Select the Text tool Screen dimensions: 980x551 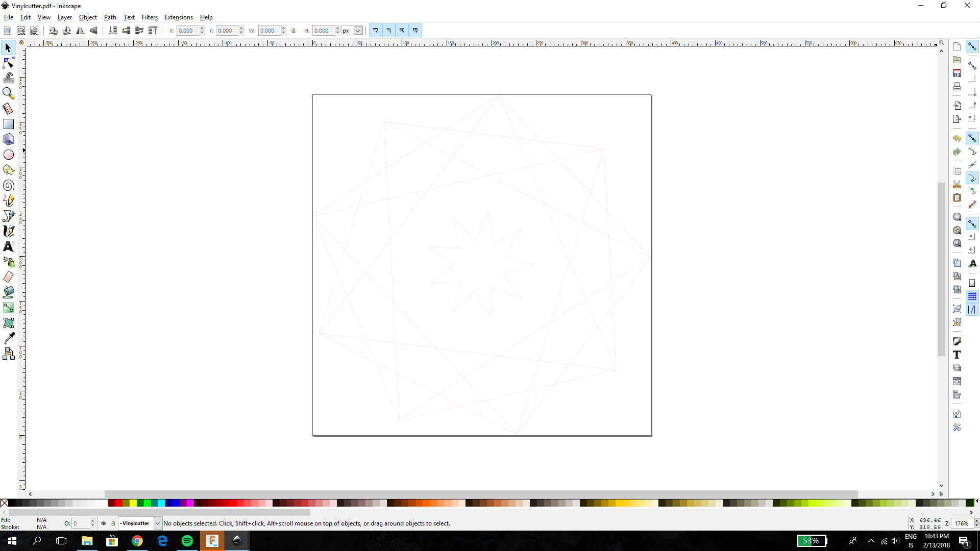(x=8, y=246)
